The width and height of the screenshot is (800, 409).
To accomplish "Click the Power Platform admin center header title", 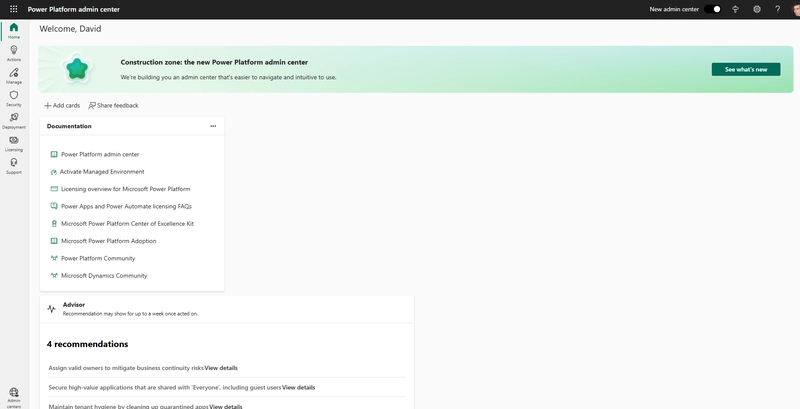I will pyautogui.click(x=73, y=9).
